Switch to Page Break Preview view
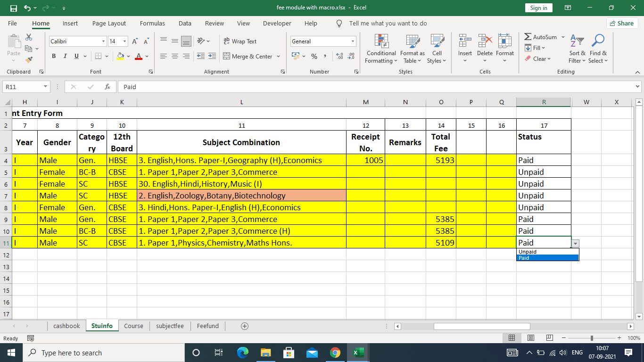Image resolution: width=644 pixels, height=362 pixels. coord(549,338)
